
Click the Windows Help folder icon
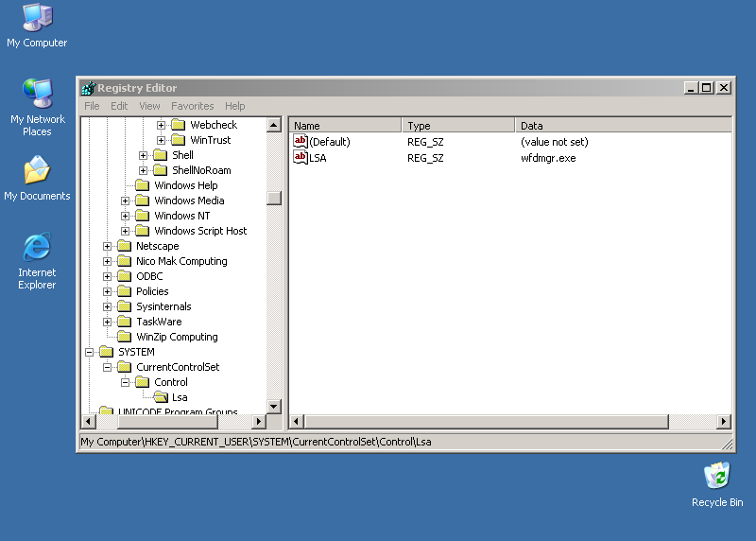pos(143,185)
